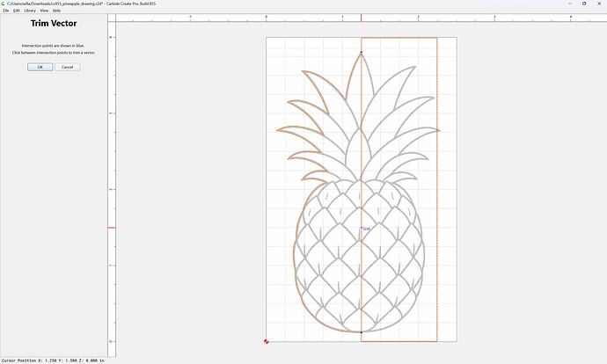Click the 'Trim Vector' panel heading

click(54, 23)
